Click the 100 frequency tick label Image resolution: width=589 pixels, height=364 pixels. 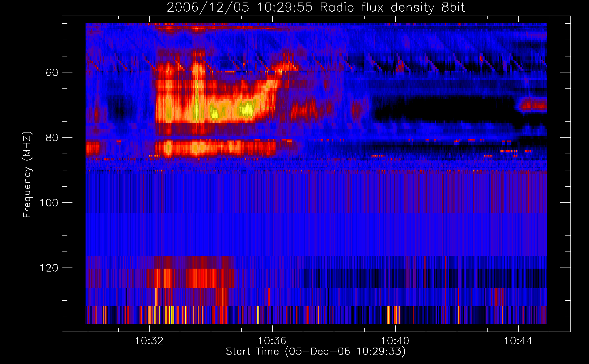[49, 203]
